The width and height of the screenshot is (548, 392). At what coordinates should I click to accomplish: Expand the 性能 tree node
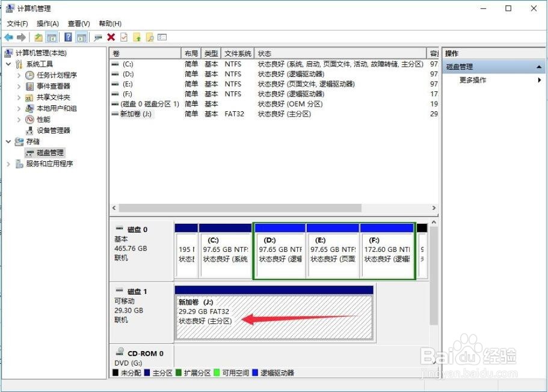19,120
